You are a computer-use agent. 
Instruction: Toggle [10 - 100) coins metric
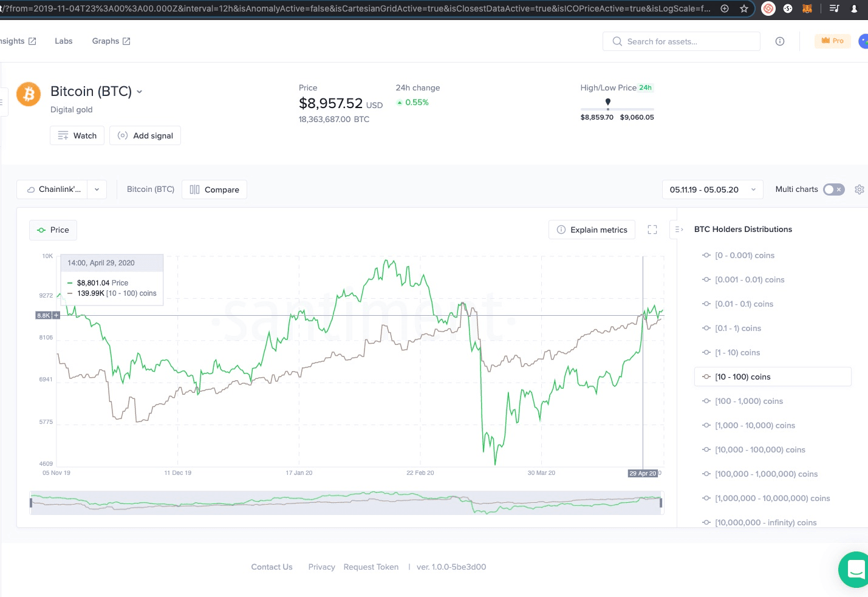pyautogui.click(x=773, y=377)
